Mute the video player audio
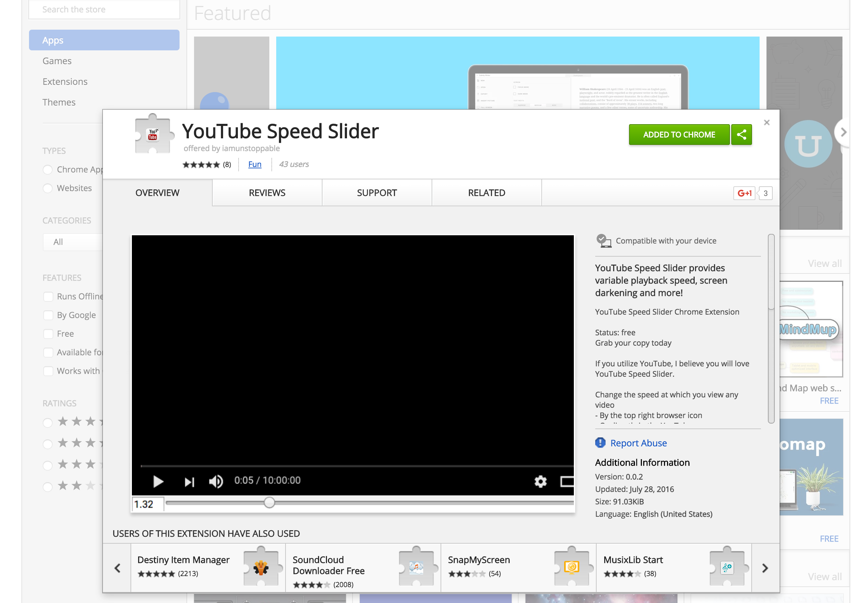Image resolution: width=868 pixels, height=603 pixels. (215, 481)
